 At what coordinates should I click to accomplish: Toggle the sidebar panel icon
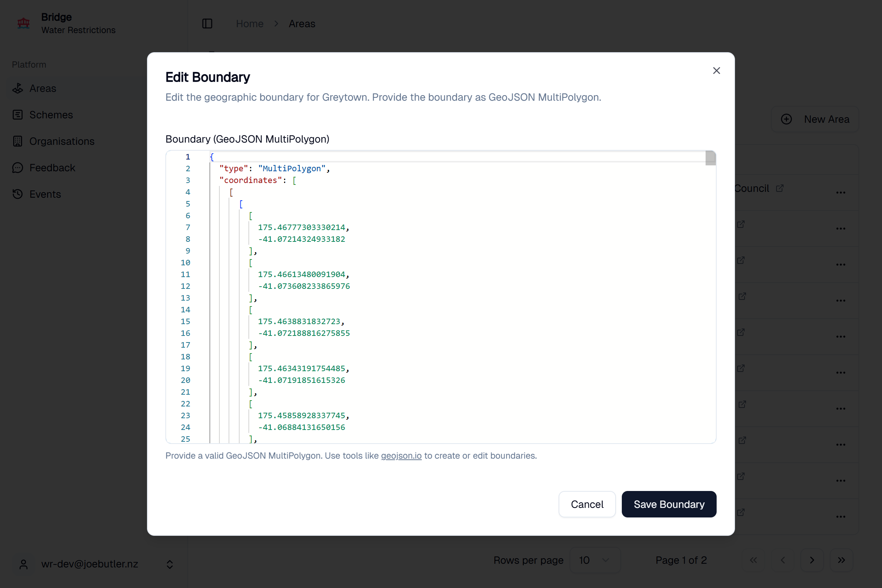pos(207,24)
